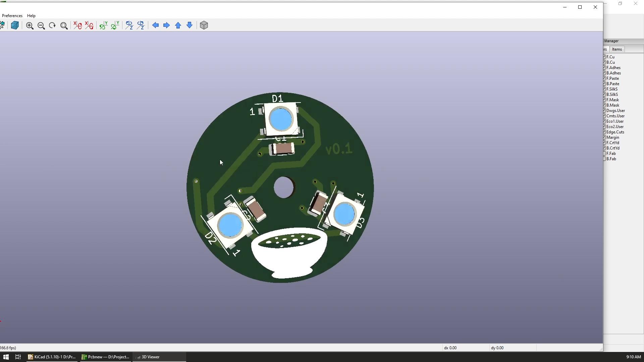Rotate the board around the Y axis
Image resolution: width=644 pixels, height=362 pixels.
[x=103, y=25]
